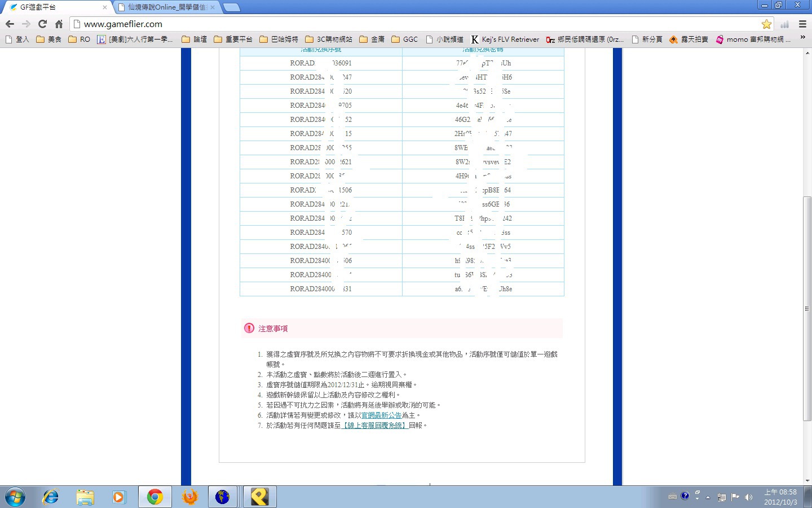812x508 pixels.
Task: Open the [美劇]六人行第一季 bookmark
Action: (x=135, y=40)
